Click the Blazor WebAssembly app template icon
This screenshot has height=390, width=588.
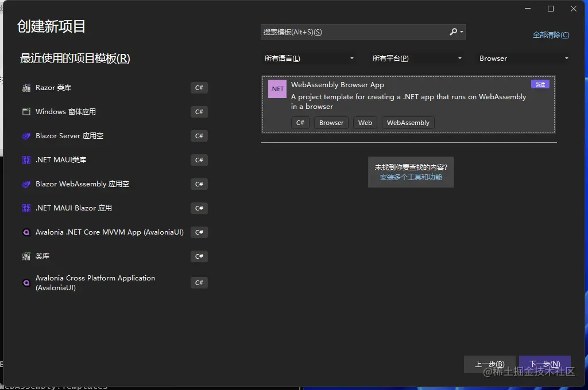(x=26, y=184)
